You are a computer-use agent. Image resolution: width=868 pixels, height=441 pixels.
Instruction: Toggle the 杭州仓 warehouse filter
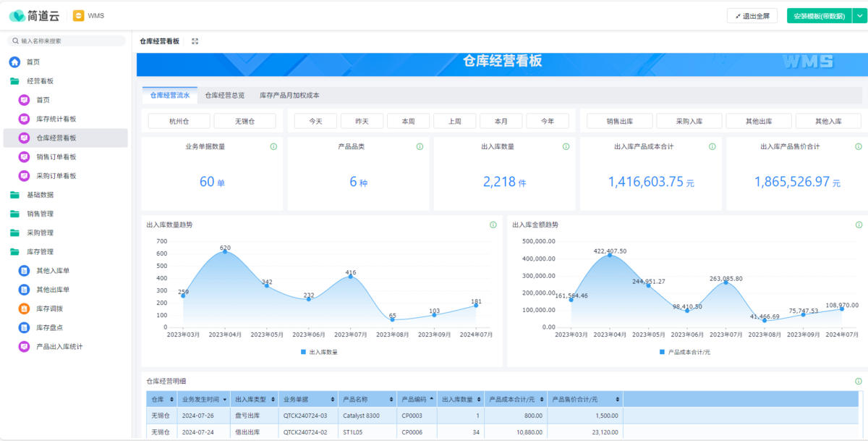tap(179, 122)
